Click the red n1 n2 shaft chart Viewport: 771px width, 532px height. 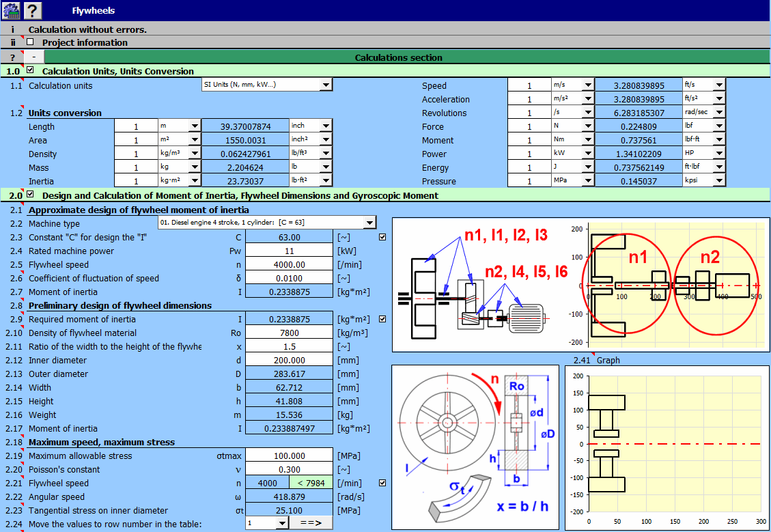(667, 284)
